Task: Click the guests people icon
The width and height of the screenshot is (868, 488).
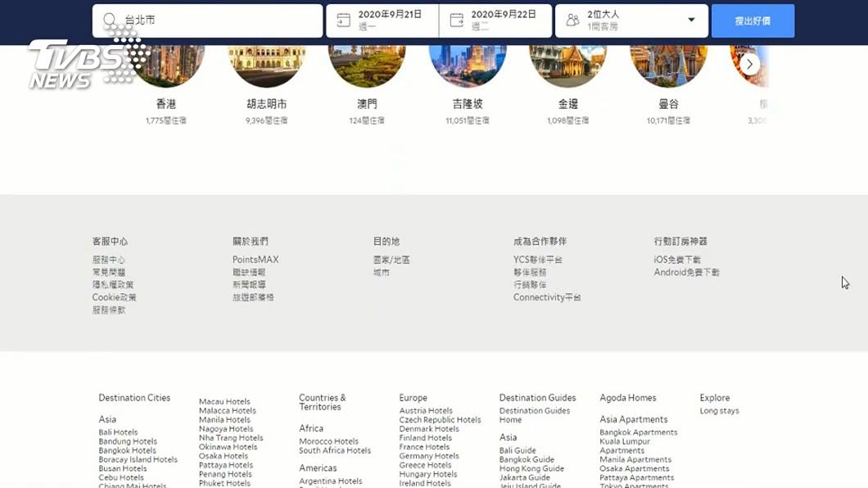Action: 573,20
